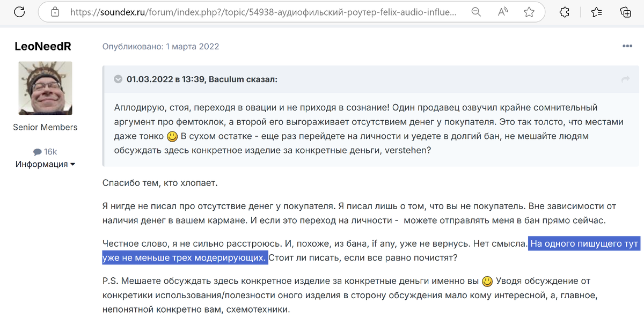Open the Favorites list icon

tap(596, 11)
